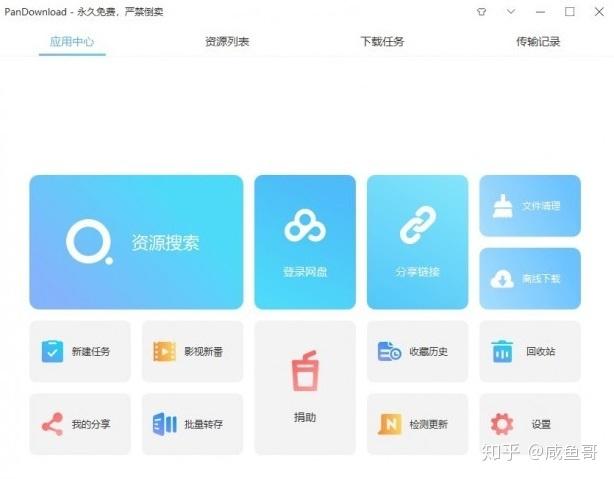Click the 离线下载 cloud download icon
The image size is (614, 479).
pyautogui.click(x=502, y=278)
